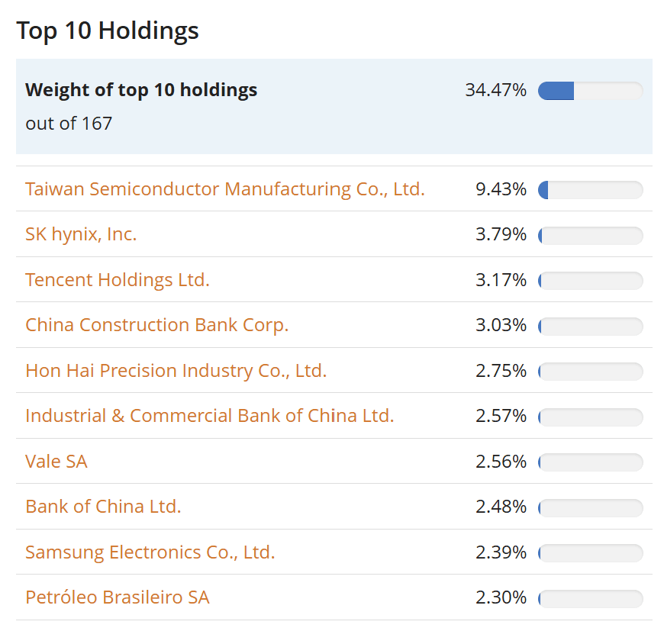The image size is (664, 644).
Task: Click the SK hynix weight bar
Action: coord(590,235)
